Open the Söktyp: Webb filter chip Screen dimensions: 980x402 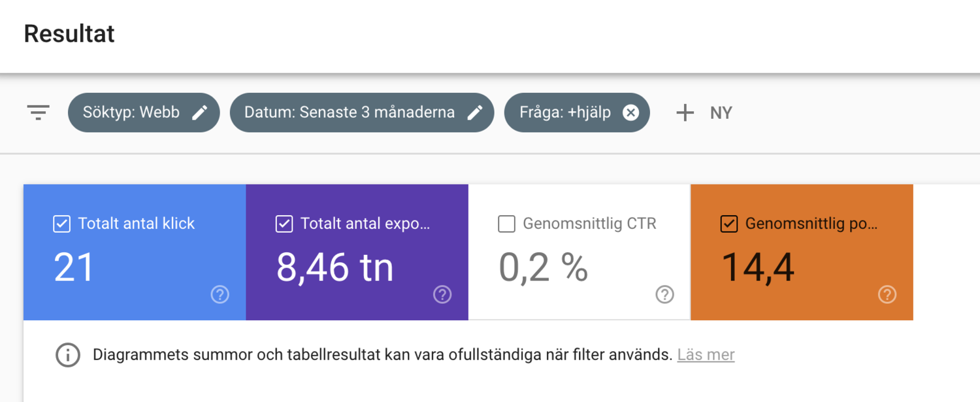click(x=131, y=112)
